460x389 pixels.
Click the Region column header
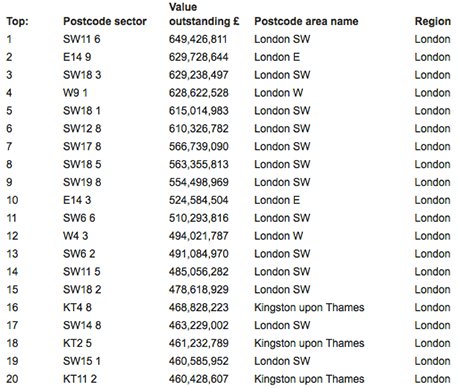click(432, 21)
